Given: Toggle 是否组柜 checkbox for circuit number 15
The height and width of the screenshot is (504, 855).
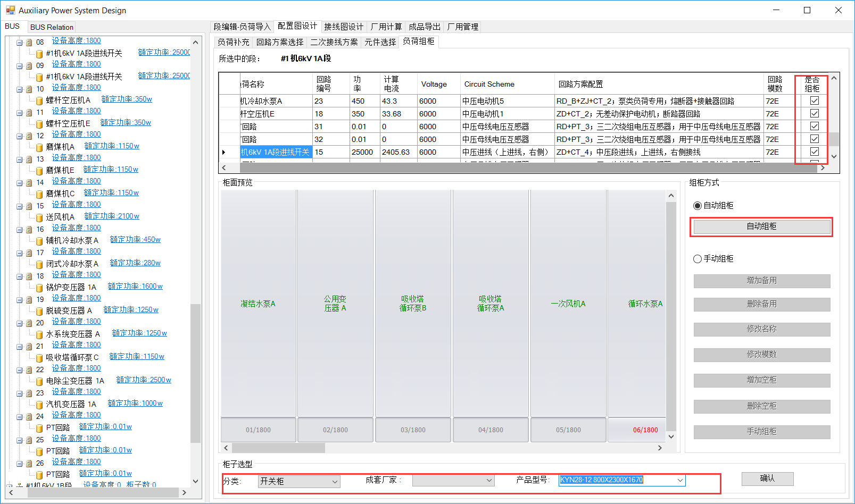Looking at the screenshot, I should point(814,152).
